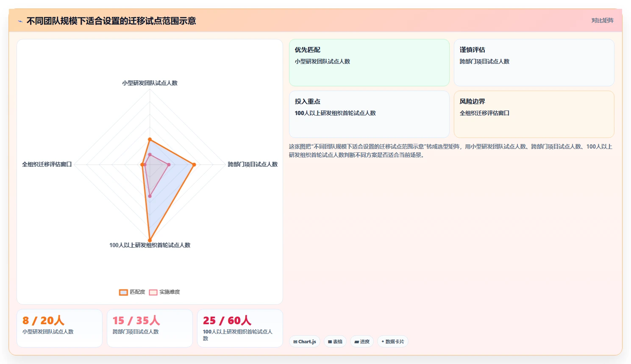The image size is (631, 364).
Task: Click the 小型研发团队试点人数 radar axis label
Action: 150,83
